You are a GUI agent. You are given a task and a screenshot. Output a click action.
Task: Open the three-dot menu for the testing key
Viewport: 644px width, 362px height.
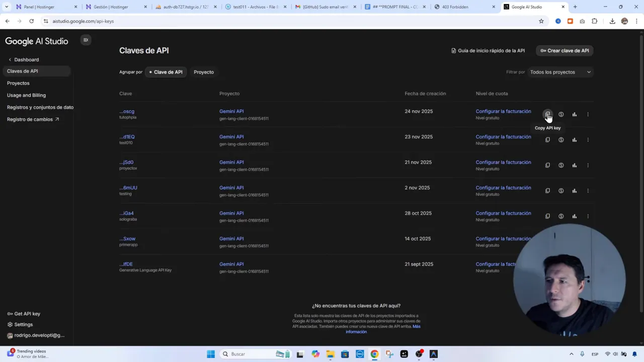point(588,191)
